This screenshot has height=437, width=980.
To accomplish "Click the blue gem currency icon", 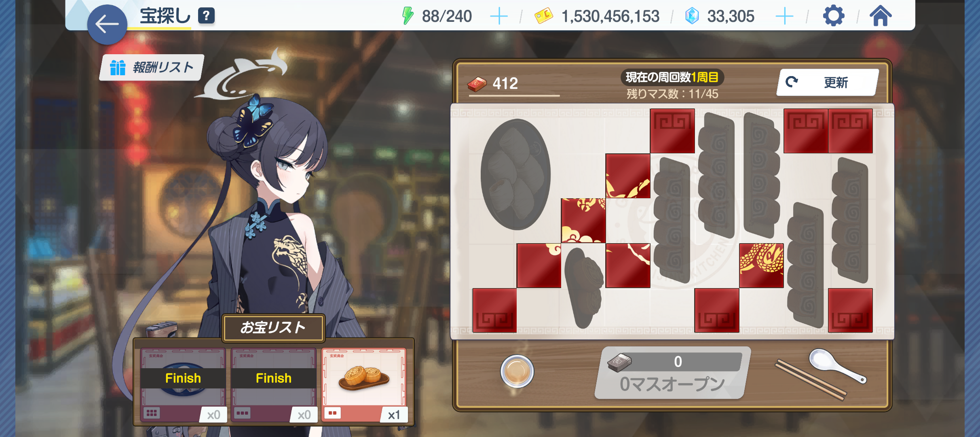I will click(x=692, y=16).
